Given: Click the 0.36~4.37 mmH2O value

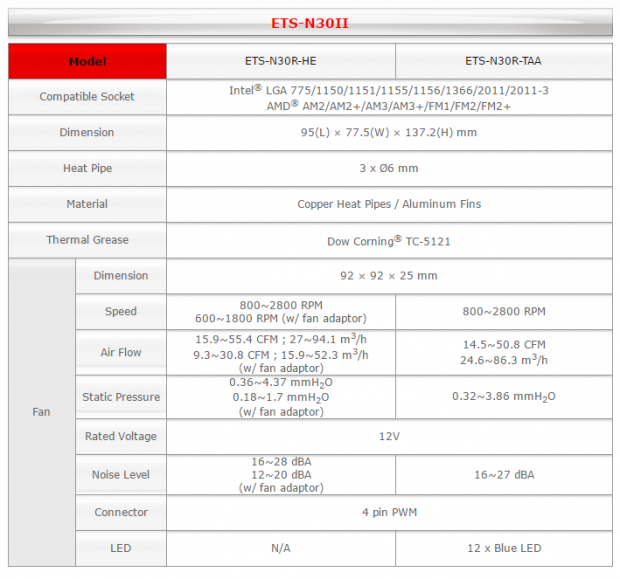Looking at the screenshot, I should pos(281,382).
